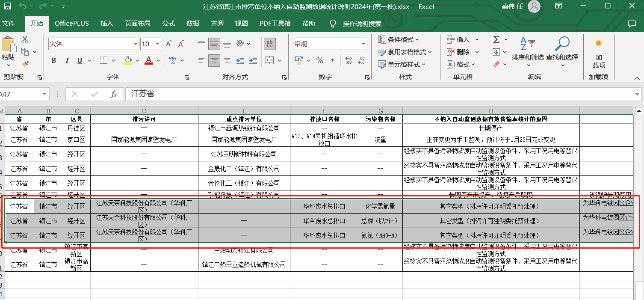Toggle bold formatting
644x300 pixels.
coord(54,60)
